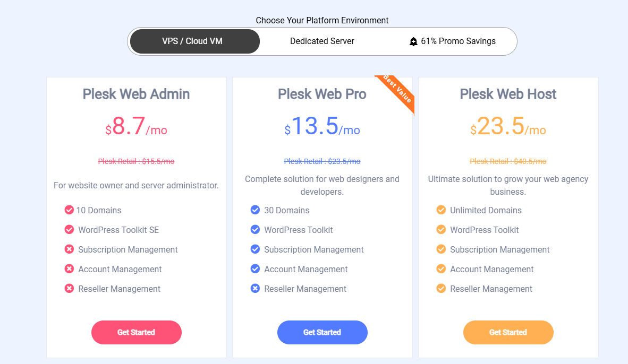The width and height of the screenshot is (628, 364).
Task: Switch to the Dedicated Server tab
Action: (322, 41)
